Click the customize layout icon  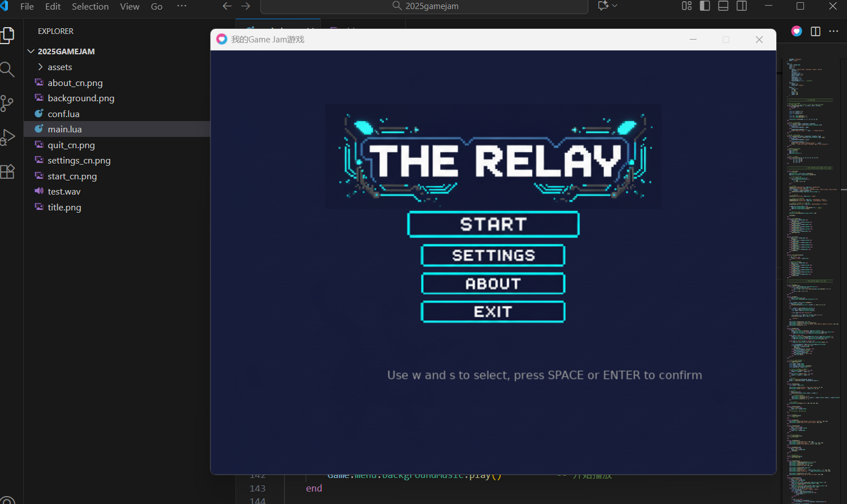tap(687, 6)
